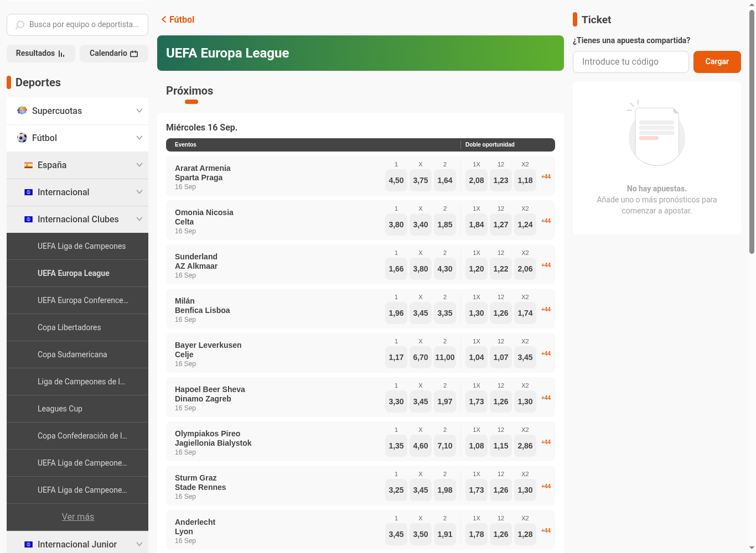This screenshot has width=756, height=553.
Task: Focus the team or athlete search field
Action: coord(77,25)
